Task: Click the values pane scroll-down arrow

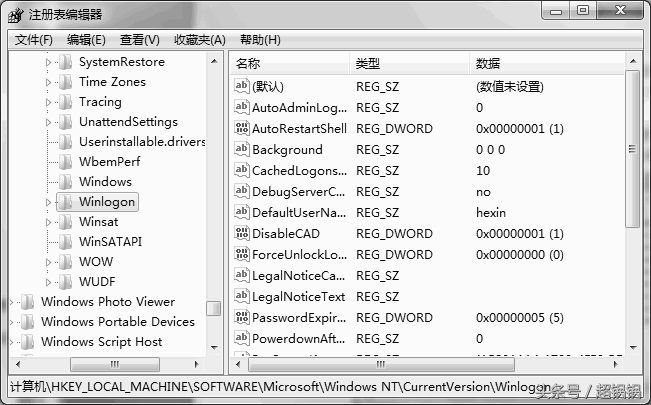Action: coord(633,347)
